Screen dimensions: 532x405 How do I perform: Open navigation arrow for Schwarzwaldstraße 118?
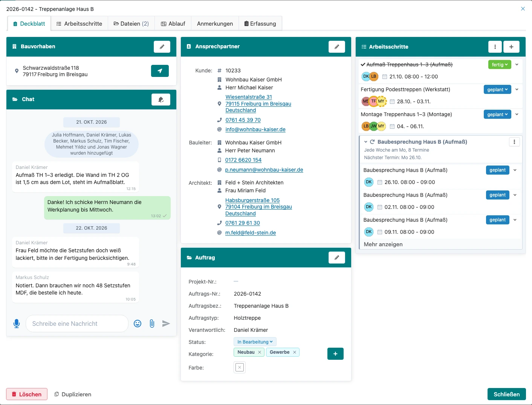pos(160,71)
